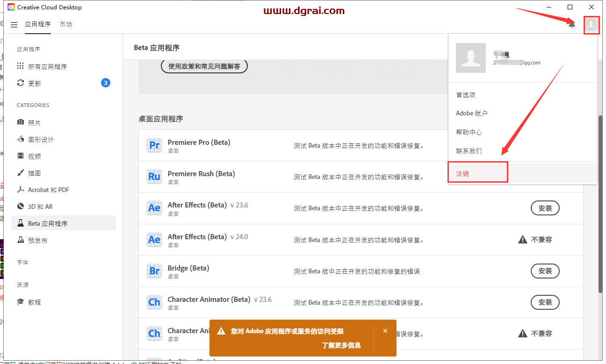Click Premiere Pro (Beta) app name
This screenshot has height=364, width=606.
[199, 143]
